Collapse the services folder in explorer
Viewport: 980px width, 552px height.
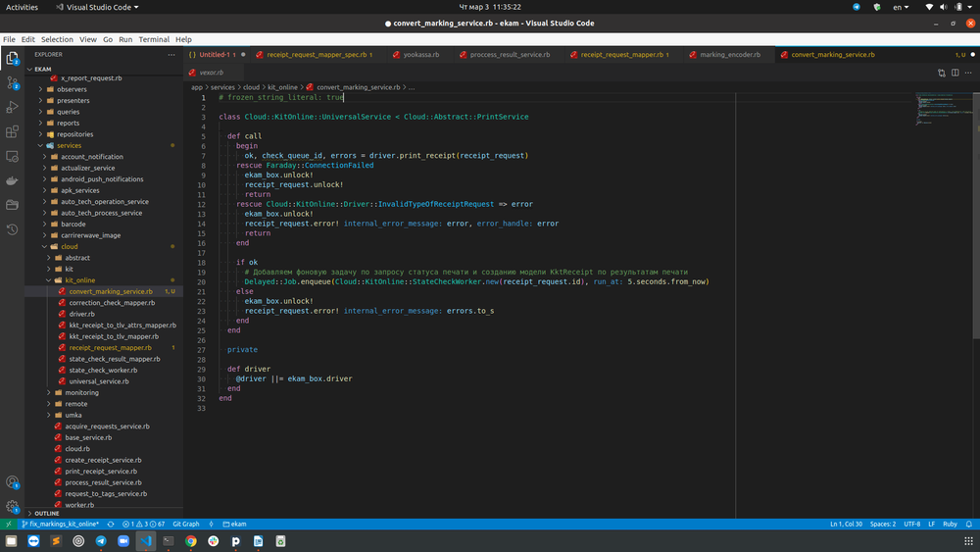pyautogui.click(x=69, y=145)
